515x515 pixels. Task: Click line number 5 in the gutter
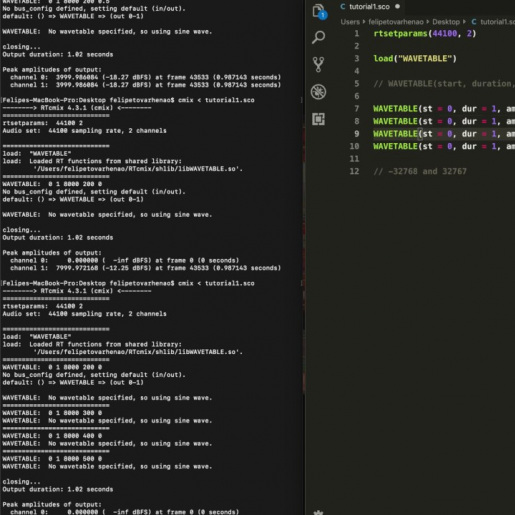[x=357, y=84]
